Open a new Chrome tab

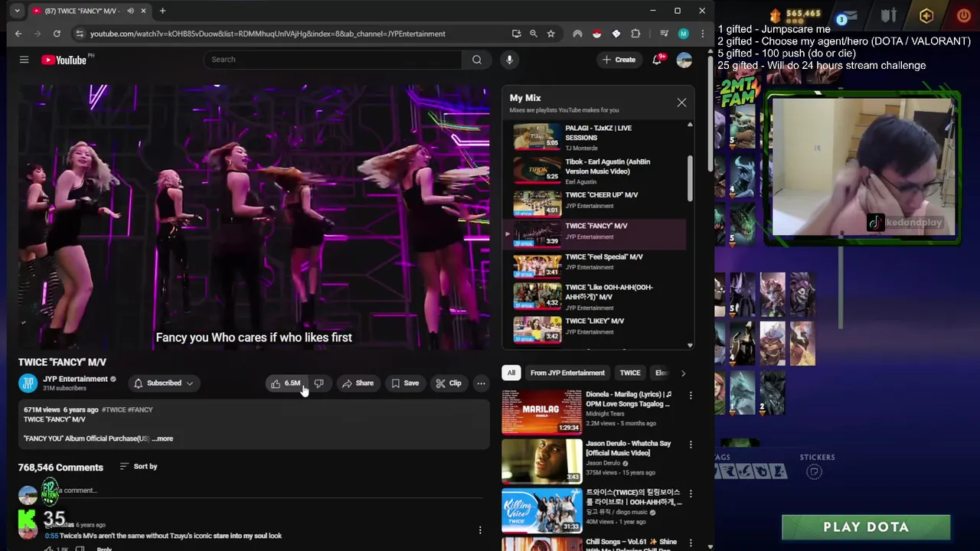pyautogui.click(x=162, y=11)
